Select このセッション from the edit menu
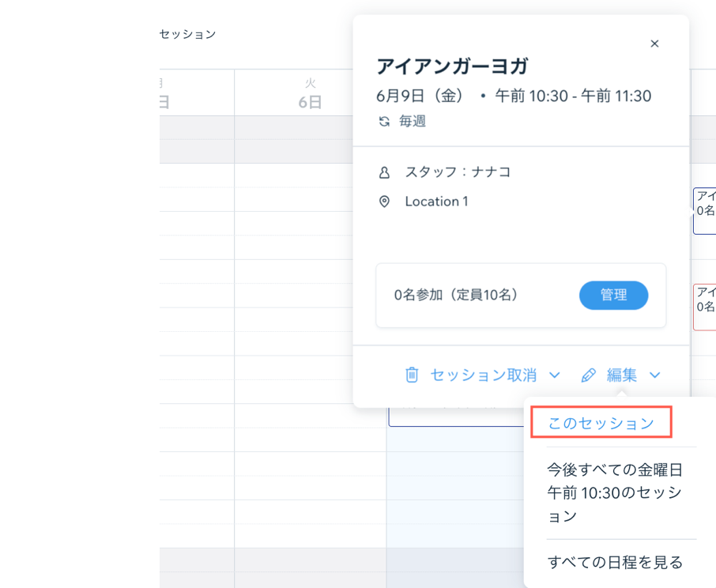 tap(601, 423)
